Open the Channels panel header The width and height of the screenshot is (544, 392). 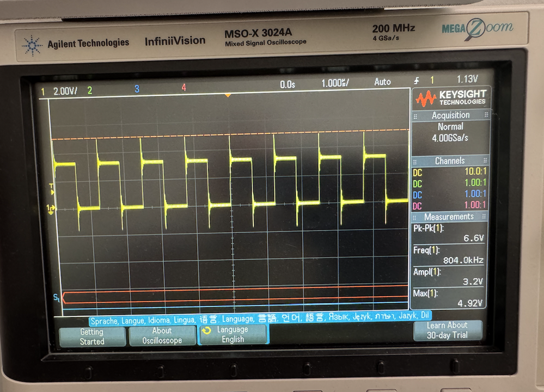pos(450,161)
